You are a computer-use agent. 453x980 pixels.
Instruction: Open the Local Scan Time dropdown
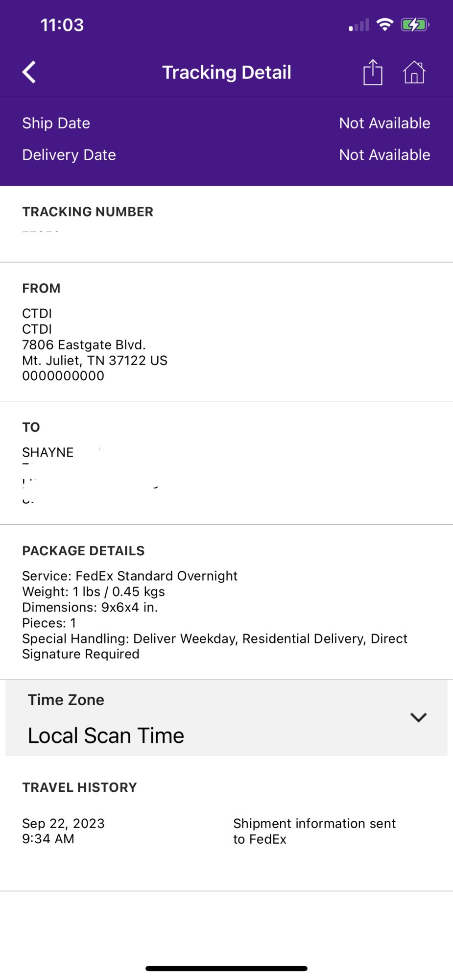point(226,718)
